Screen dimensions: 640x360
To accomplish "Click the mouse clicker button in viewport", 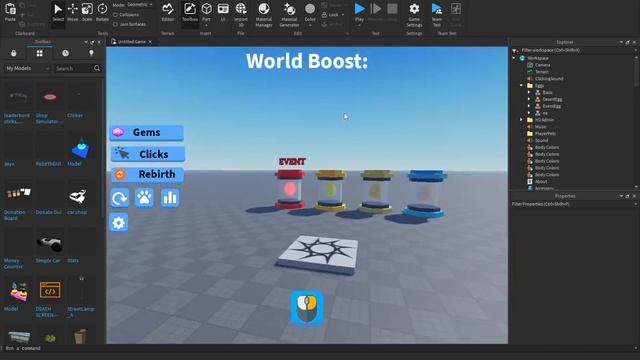I will pyautogui.click(x=307, y=308).
